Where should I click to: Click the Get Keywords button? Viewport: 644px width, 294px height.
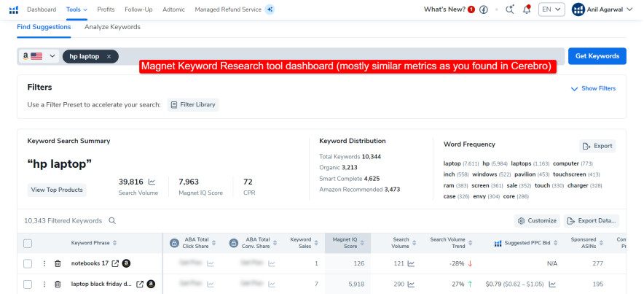[597, 56]
